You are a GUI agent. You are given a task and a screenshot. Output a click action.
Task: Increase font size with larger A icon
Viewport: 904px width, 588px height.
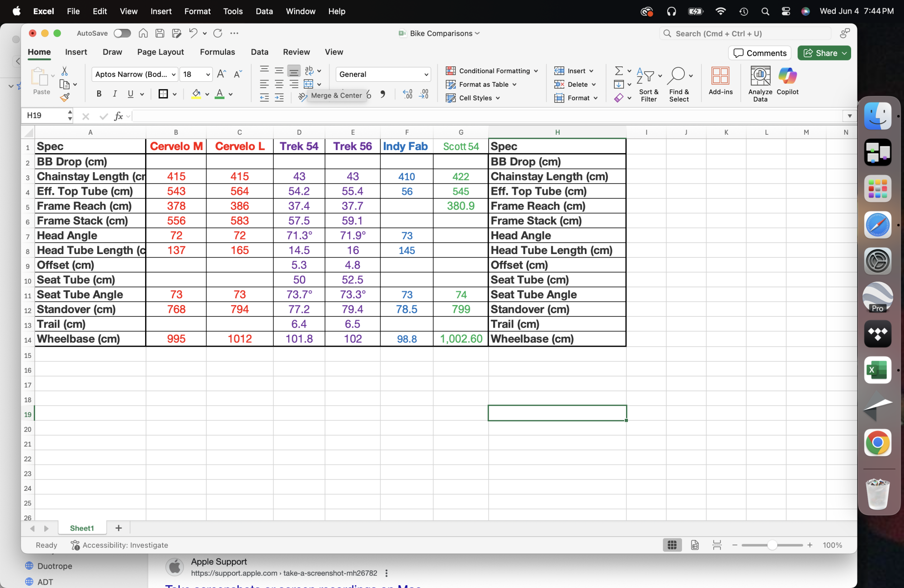coord(221,74)
